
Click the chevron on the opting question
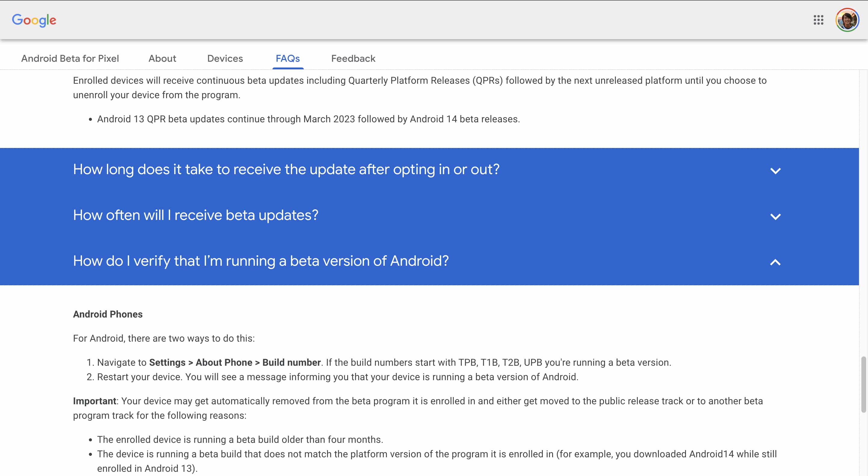[776, 171]
